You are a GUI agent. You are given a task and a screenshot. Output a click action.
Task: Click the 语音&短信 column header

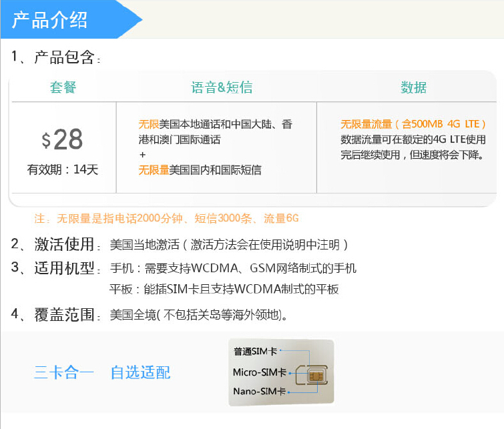coord(222,87)
